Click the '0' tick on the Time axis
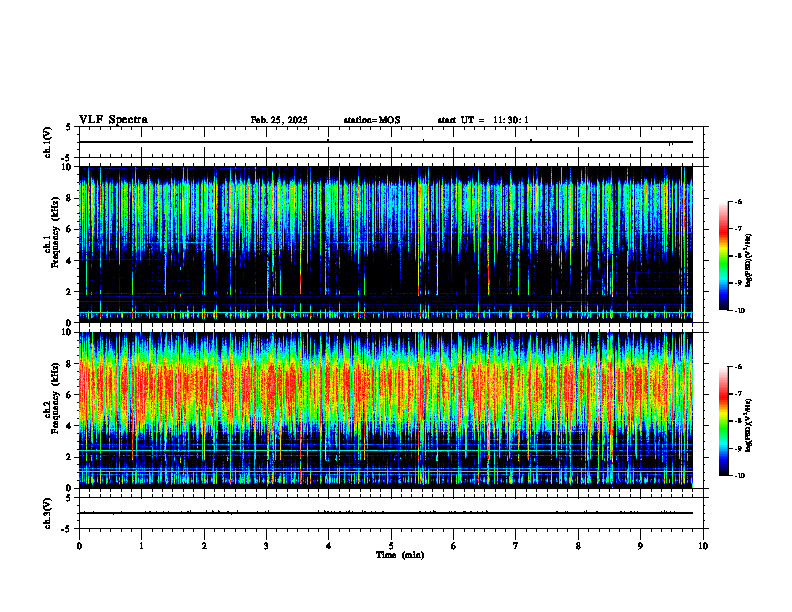Screen dimensions: 792x612 pos(79,546)
